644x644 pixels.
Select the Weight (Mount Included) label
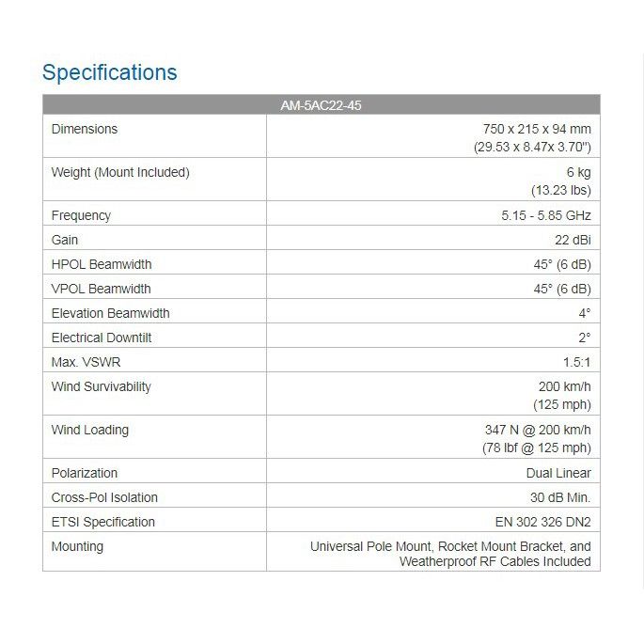click(120, 172)
